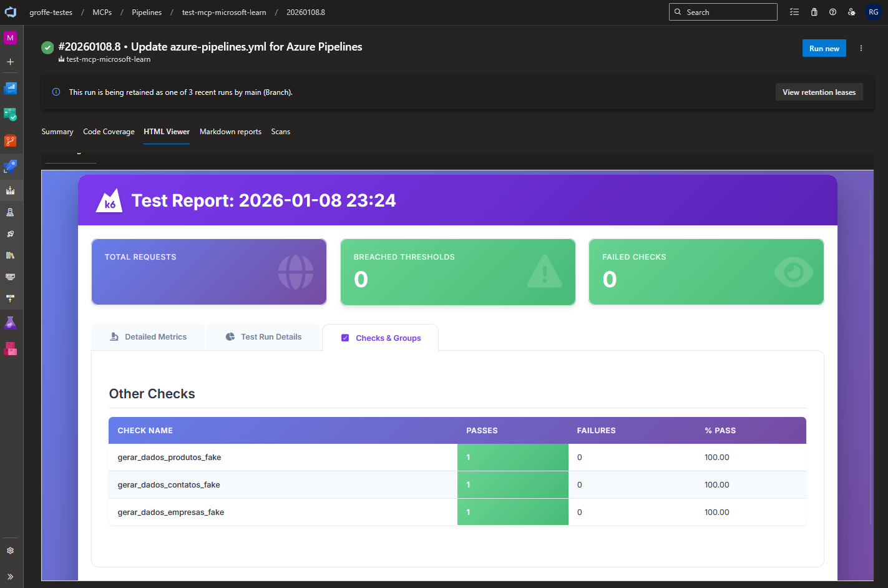
Task: Open the Markdown reports tab
Action: 230,132
